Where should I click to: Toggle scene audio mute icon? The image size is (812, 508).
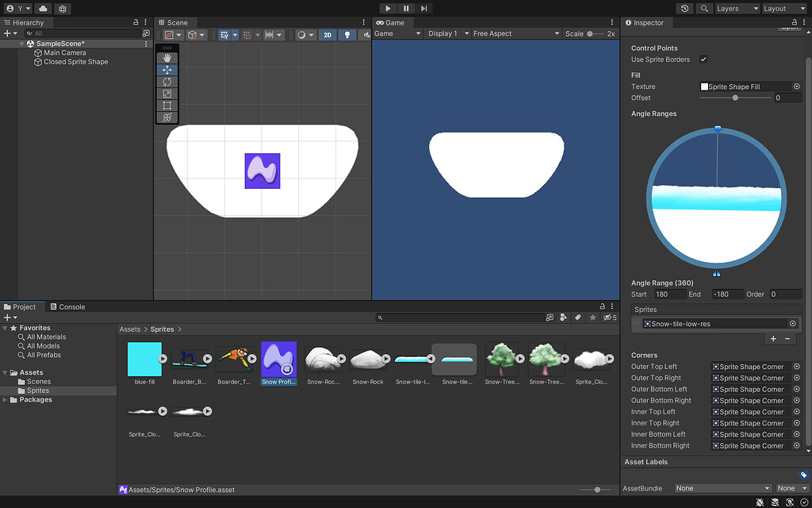[x=367, y=34]
